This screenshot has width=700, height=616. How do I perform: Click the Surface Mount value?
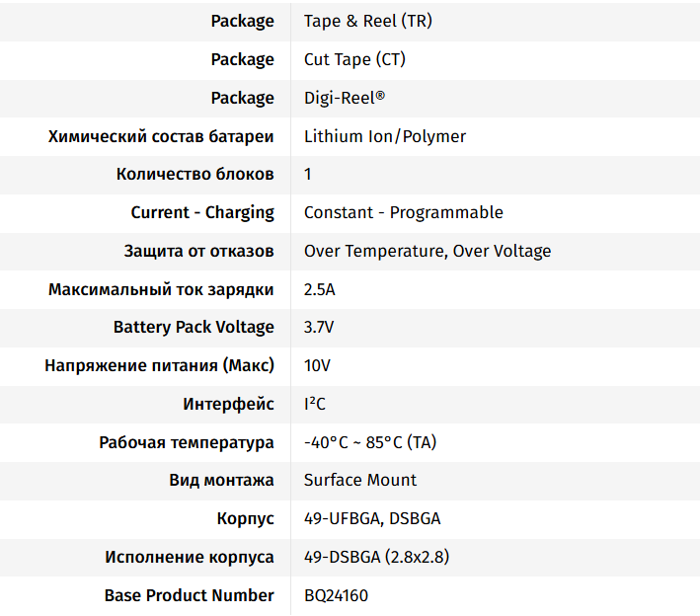tap(360, 480)
